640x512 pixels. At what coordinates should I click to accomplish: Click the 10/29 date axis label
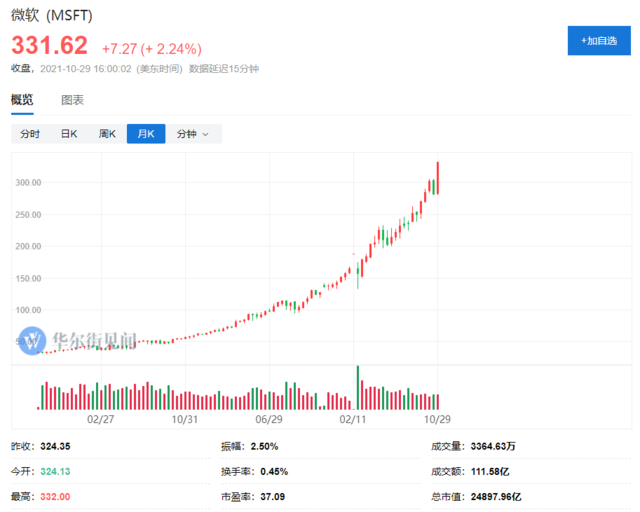tap(437, 419)
